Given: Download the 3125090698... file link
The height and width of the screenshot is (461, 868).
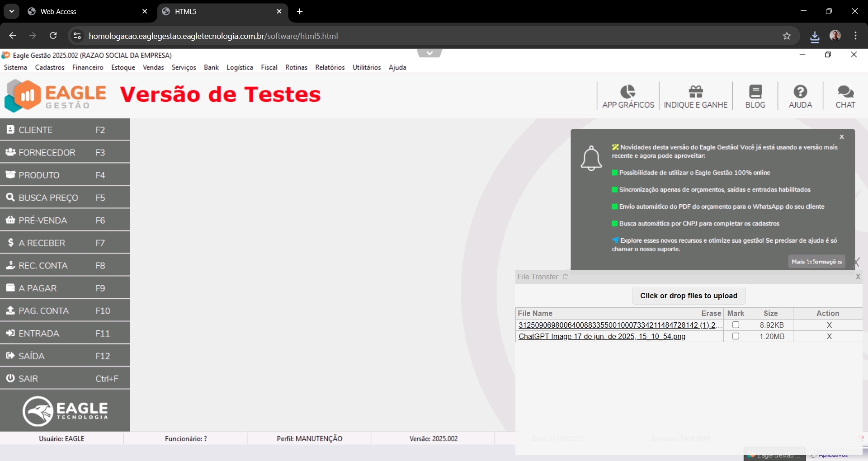Looking at the screenshot, I should point(620,325).
